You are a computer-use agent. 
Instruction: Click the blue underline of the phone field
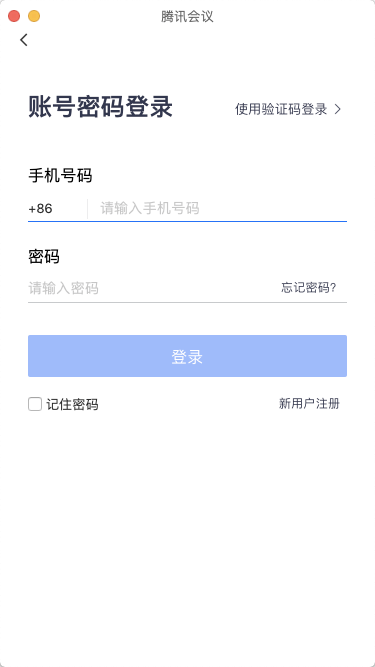(x=188, y=222)
